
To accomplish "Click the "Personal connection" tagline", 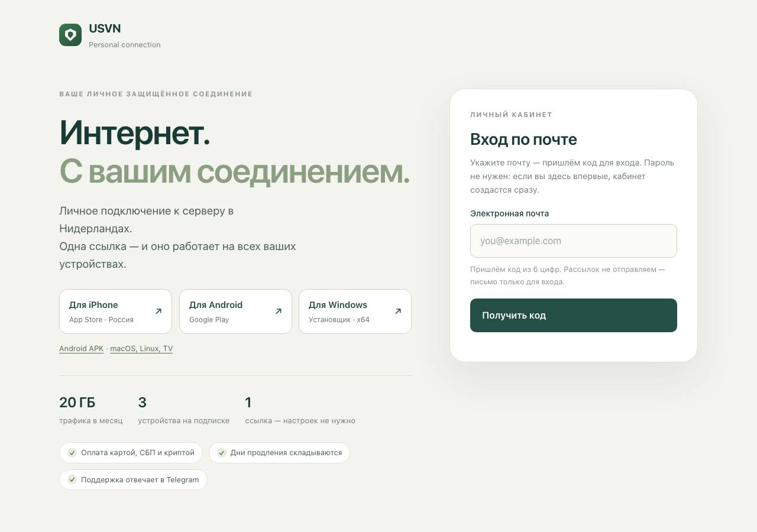I will tap(124, 45).
